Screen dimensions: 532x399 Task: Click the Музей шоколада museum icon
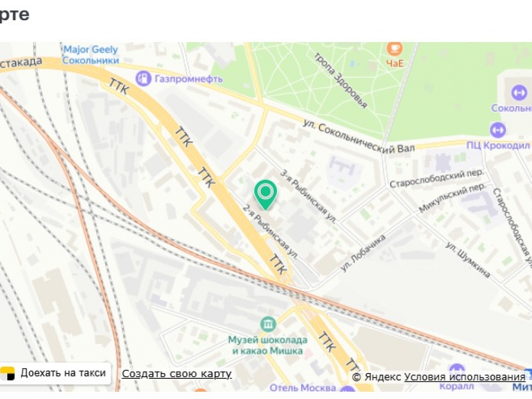268,324
